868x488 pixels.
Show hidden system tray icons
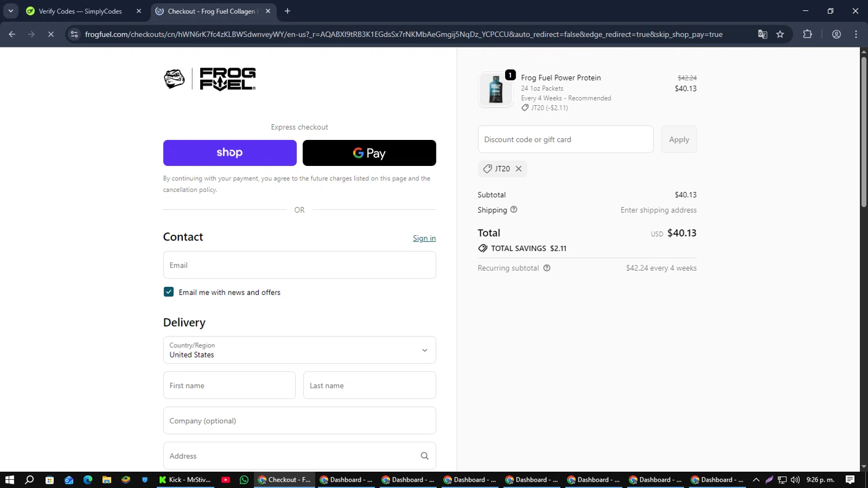point(756,479)
